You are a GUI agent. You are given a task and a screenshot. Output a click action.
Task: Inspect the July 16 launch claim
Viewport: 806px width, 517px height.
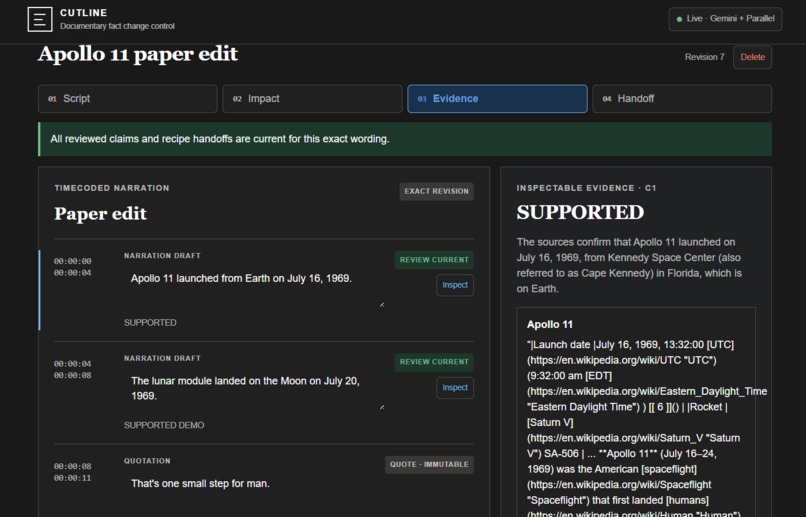pos(455,285)
